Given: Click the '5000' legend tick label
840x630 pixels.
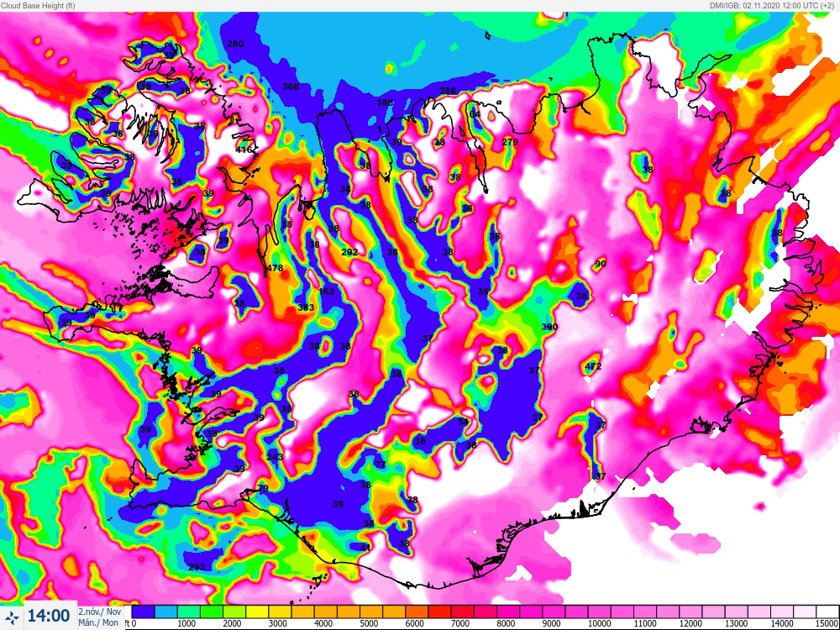Looking at the screenshot, I should tap(369, 623).
